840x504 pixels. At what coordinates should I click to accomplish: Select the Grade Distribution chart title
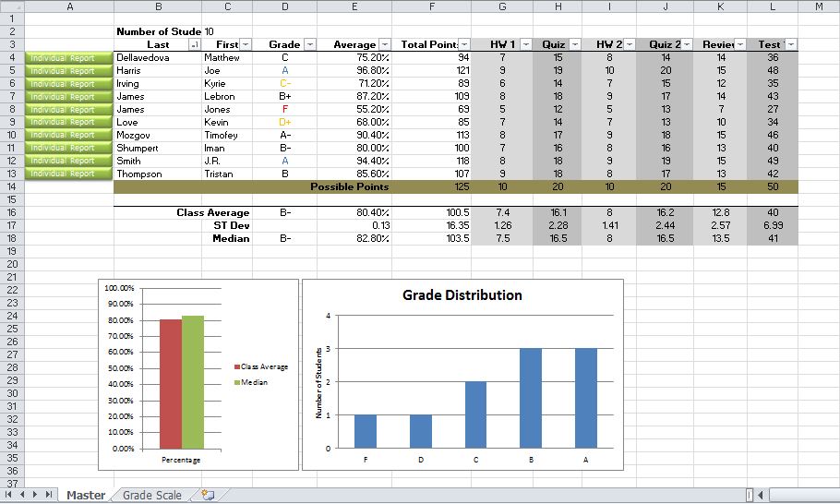tap(462, 295)
